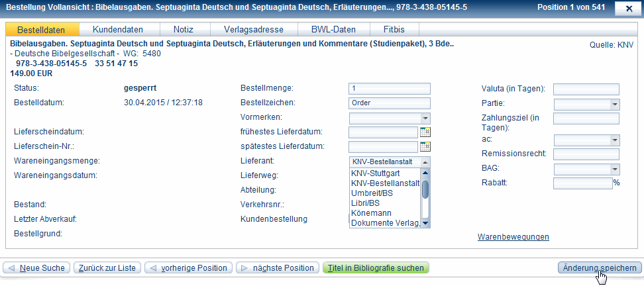Screen dimensions: 644x286
Task: Select the BWL-Daten tab
Action: tap(333, 30)
